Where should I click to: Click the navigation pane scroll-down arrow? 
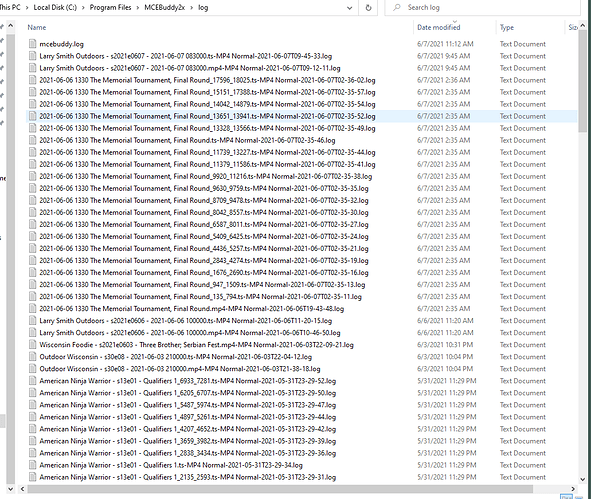(11, 489)
